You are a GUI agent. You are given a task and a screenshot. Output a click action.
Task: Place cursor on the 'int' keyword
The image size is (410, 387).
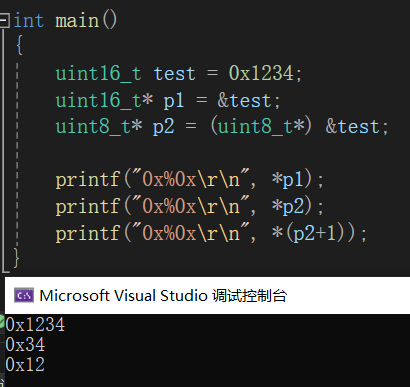(x=28, y=21)
